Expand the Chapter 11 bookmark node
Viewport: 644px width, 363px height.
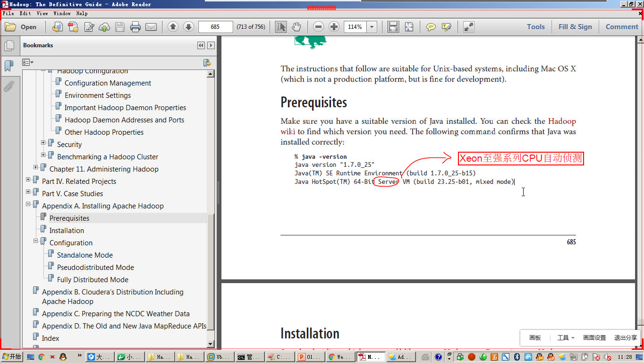[x=36, y=167]
